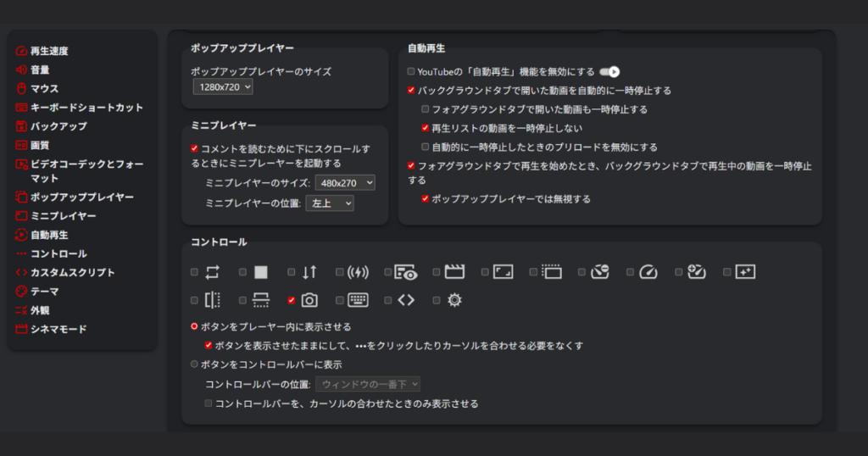The width and height of the screenshot is (868, 456).
Task: Click the gear options control icon
Action: [x=455, y=300]
